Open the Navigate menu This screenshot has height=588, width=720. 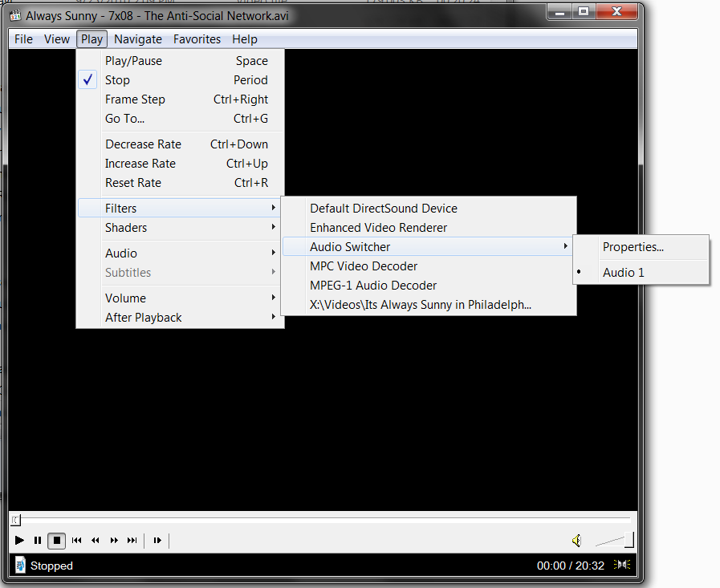click(137, 39)
